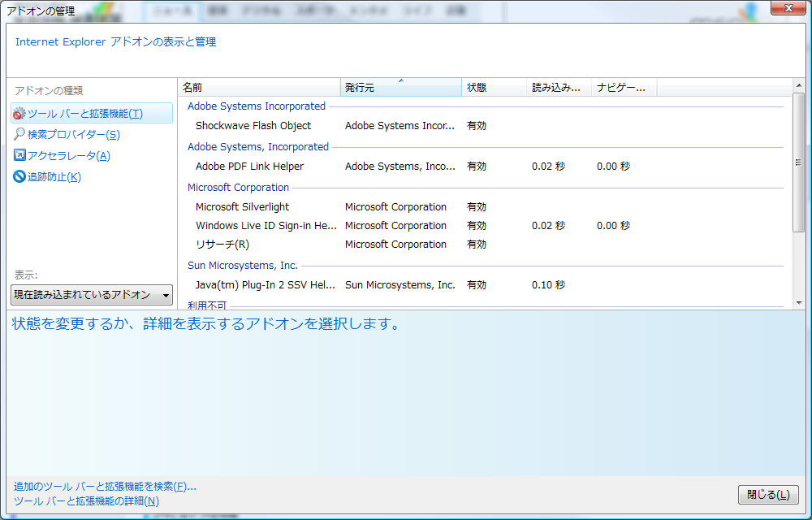812x520 pixels.
Task: Collapse the Microsoft Corporation group header
Action: click(x=238, y=188)
